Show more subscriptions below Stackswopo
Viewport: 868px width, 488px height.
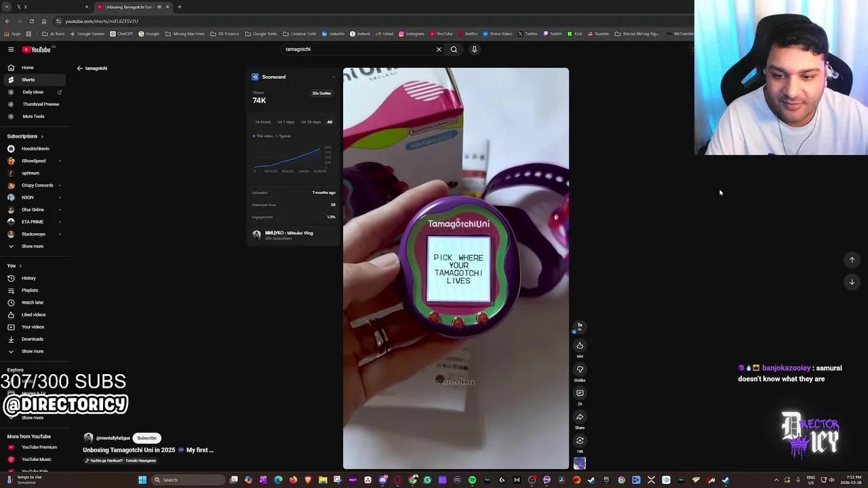(34, 246)
